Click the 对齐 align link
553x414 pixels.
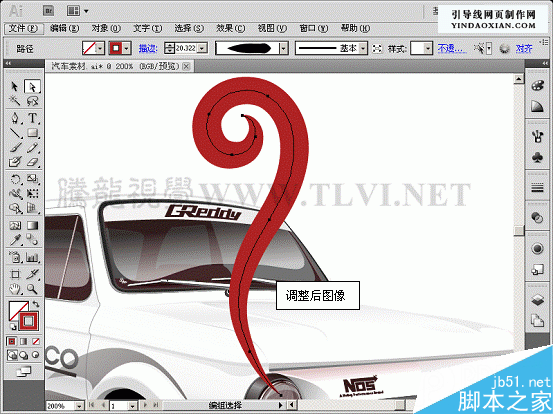524,48
